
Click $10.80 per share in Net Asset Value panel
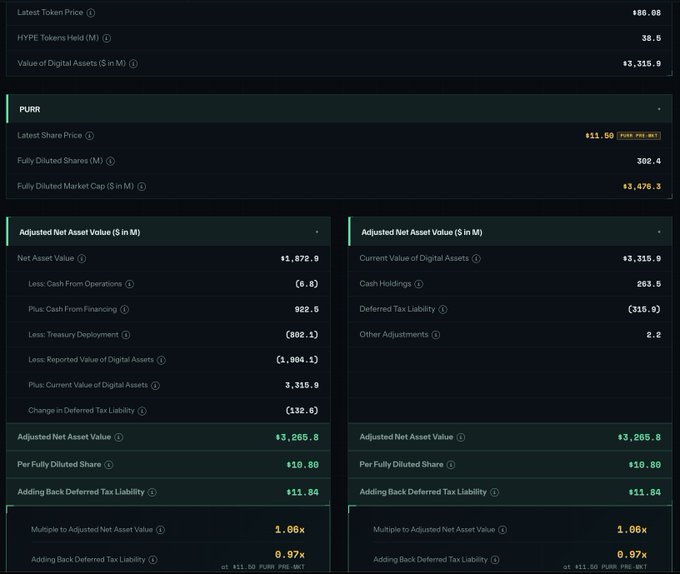pyautogui.click(x=303, y=465)
